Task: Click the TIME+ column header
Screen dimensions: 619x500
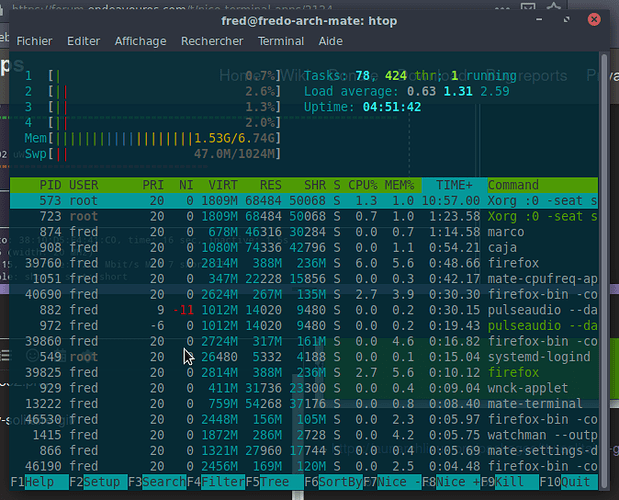Action: [454, 185]
